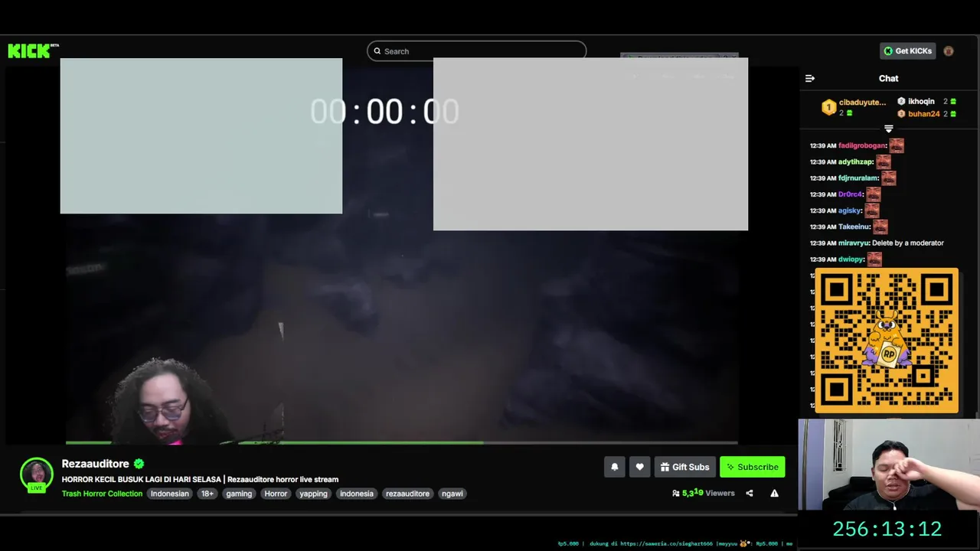Select the rezaauditore tag

407,494
